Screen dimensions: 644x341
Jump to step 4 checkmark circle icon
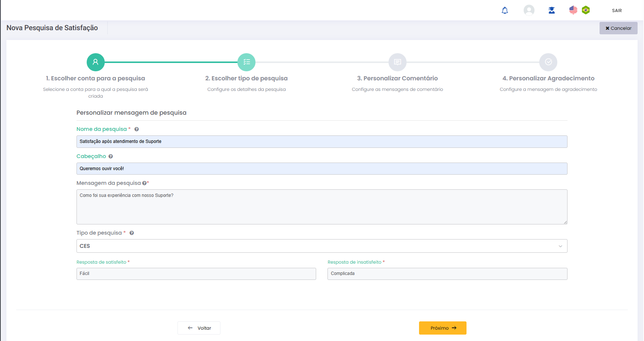click(x=548, y=62)
